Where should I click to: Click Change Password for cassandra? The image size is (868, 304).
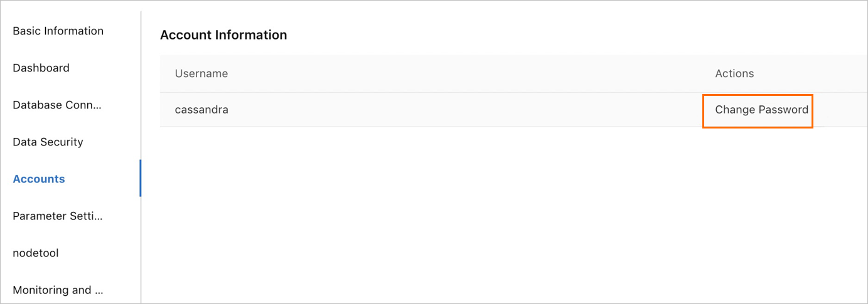[x=761, y=110]
